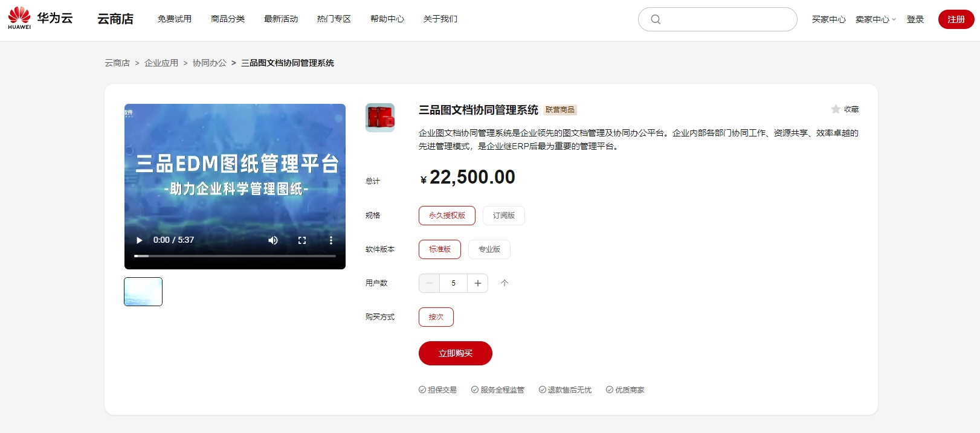Increase user count with the plus button
The width and height of the screenshot is (980, 433).
477,283
